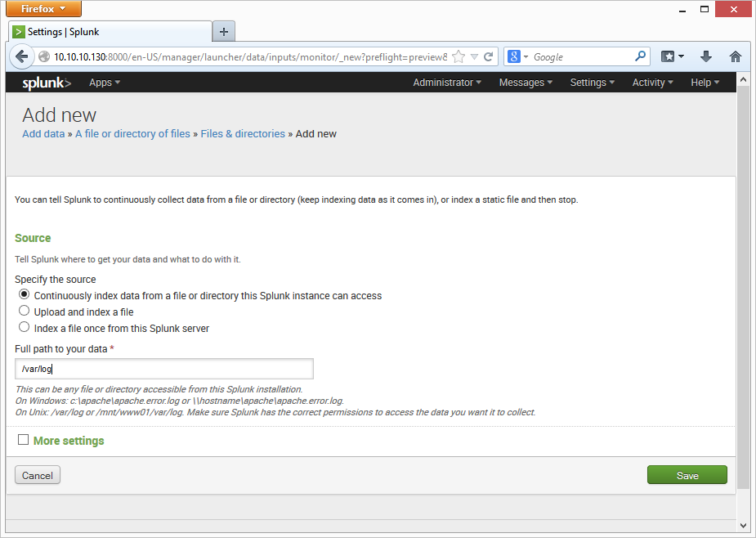This screenshot has width=756, height=538.
Task: Click the green More settings label
Action: tap(69, 441)
